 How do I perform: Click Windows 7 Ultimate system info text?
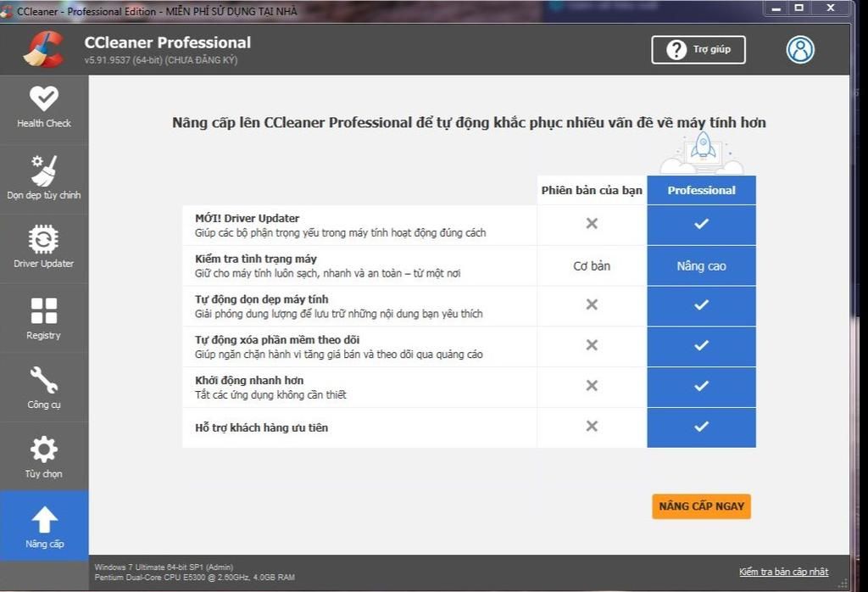click(164, 567)
